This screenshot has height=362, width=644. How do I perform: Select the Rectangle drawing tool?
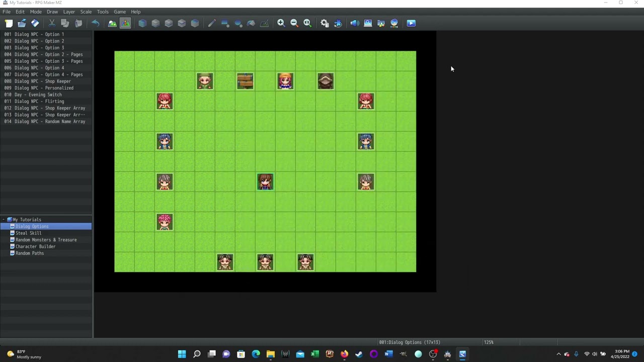pos(225,23)
